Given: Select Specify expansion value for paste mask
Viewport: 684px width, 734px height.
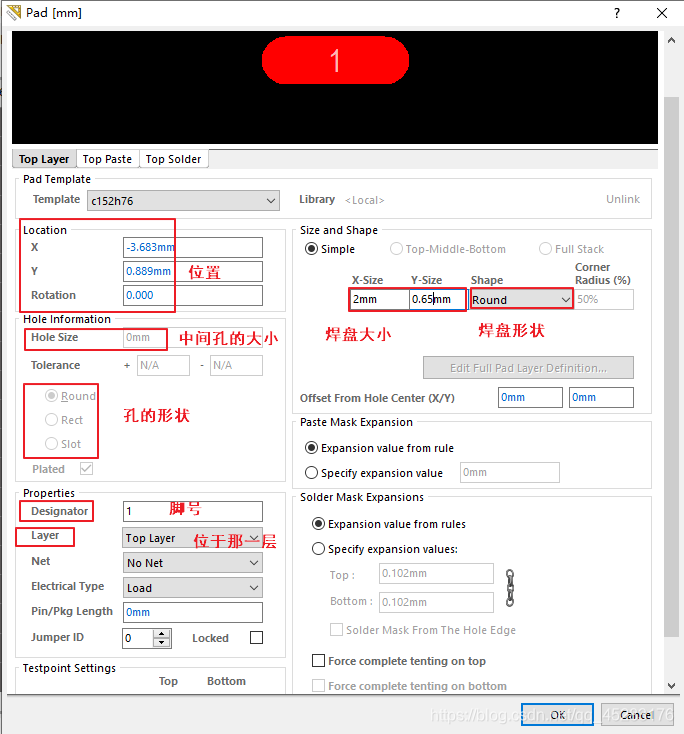Looking at the screenshot, I should point(311,473).
